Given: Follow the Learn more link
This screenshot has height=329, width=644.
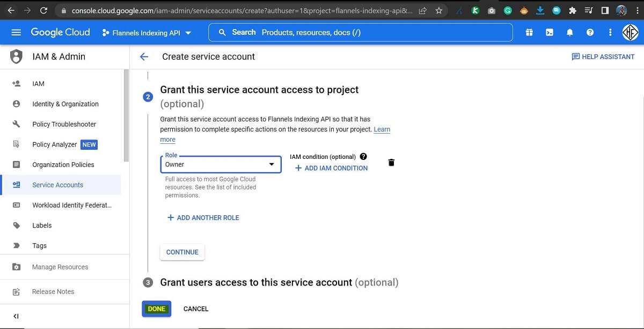Looking at the screenshot, I should click(x=382, y=129).
